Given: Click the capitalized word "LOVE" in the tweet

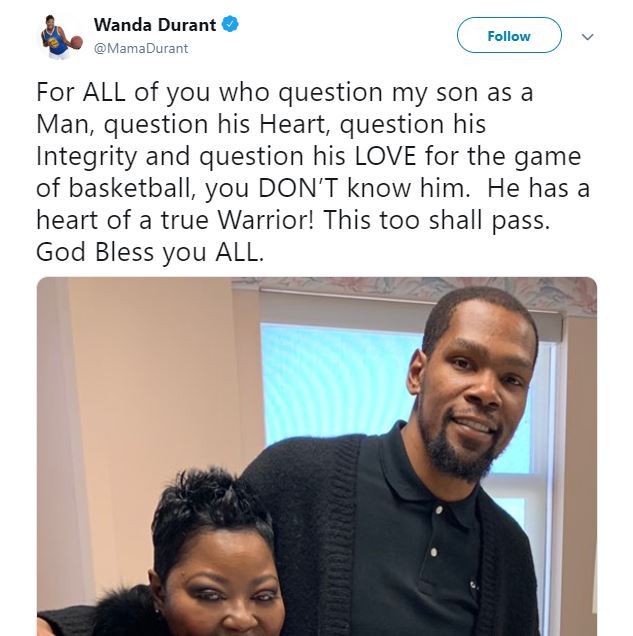Looking at the screenshot, I should pyautogui.click(x=385, y=156).
